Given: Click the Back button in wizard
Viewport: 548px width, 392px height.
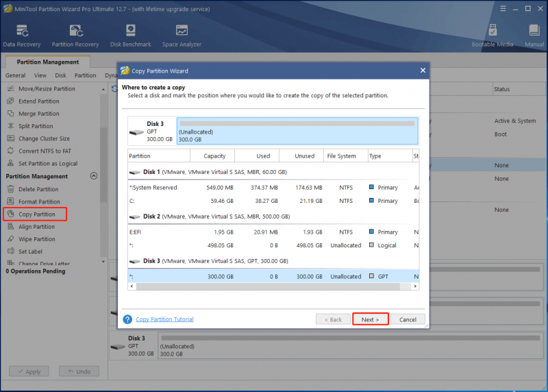Looking at the screenshot, I should coord(333,319).
